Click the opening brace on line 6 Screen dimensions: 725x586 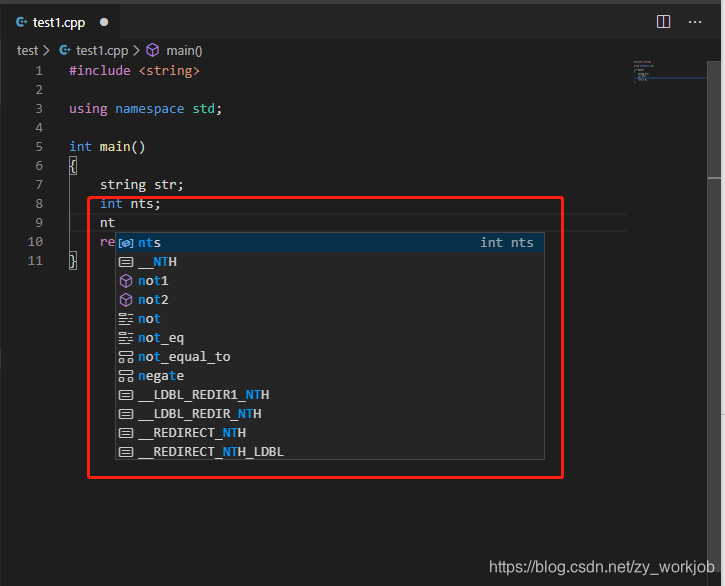[x=73, y=166]
